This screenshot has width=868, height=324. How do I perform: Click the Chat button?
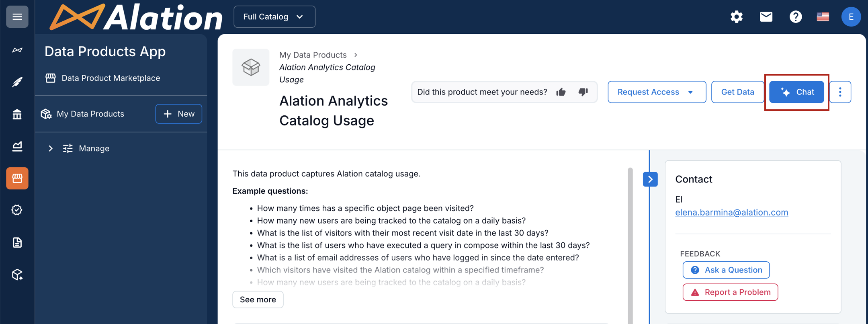click(796, 92)
